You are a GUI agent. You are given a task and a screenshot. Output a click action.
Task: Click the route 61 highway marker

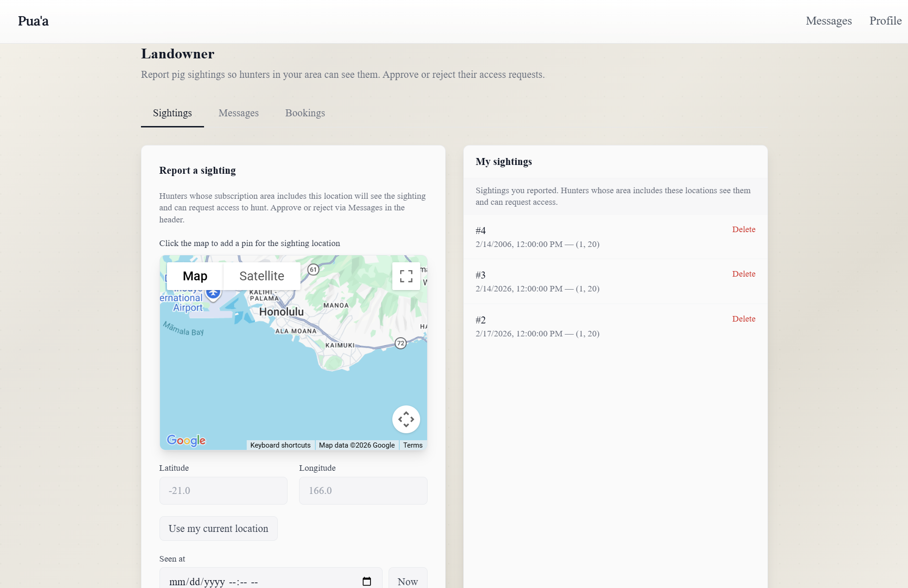(x=313, y=270)
